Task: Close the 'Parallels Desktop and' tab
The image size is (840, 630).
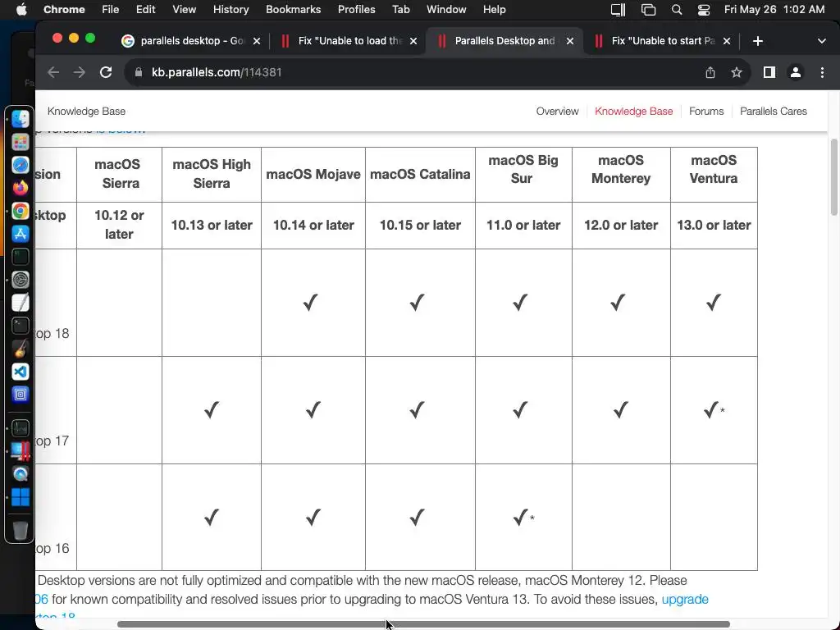Action: click(570, 41)
